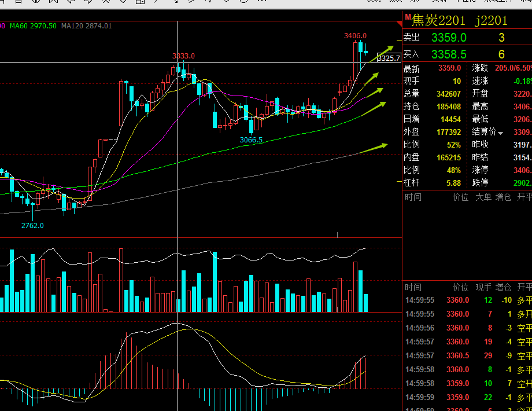Click the 3066.5 swing low label
Viewport: 532px width, 411px height.
[251, 140]
